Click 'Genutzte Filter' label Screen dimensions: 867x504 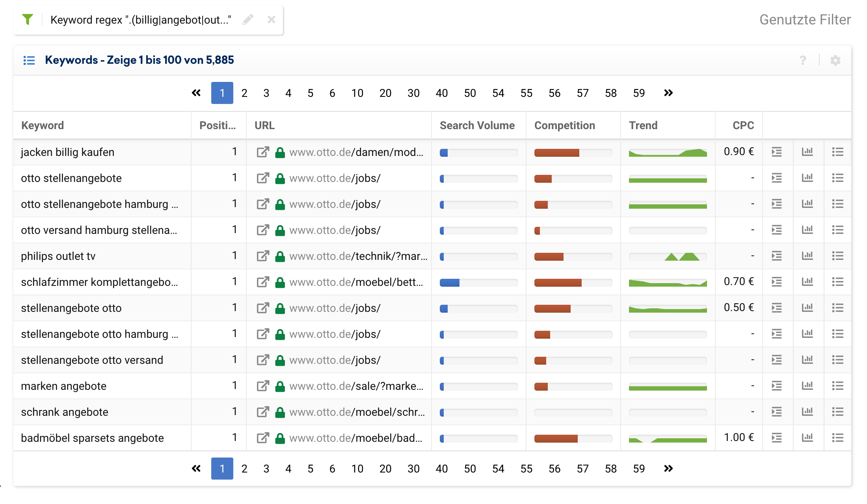coord(805,20)
